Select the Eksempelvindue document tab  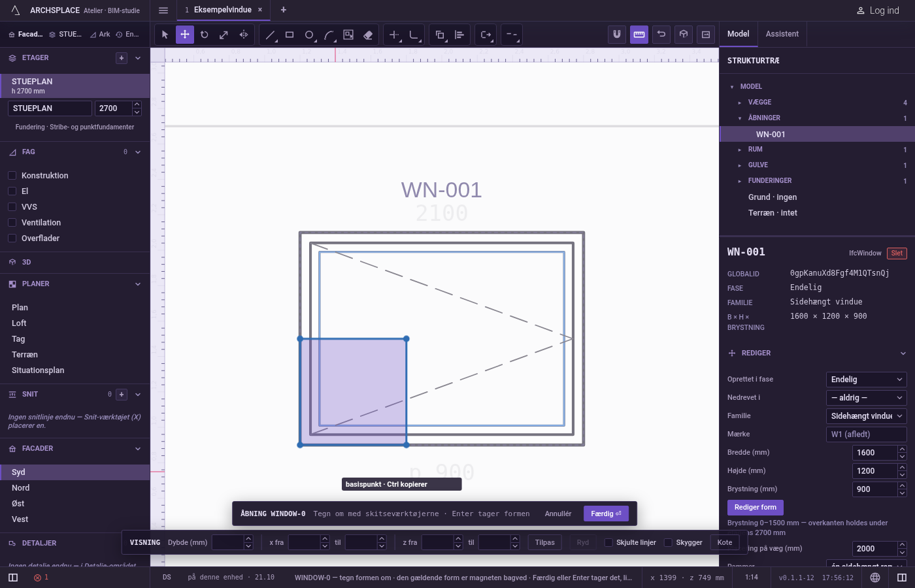pyautogui.click(x=223, y=10)
